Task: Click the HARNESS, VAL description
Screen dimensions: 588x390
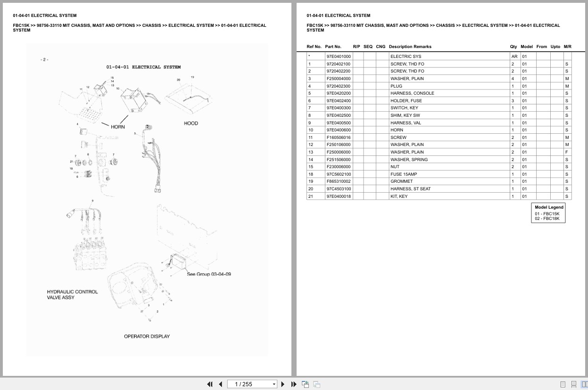Action: click(406, 123)
